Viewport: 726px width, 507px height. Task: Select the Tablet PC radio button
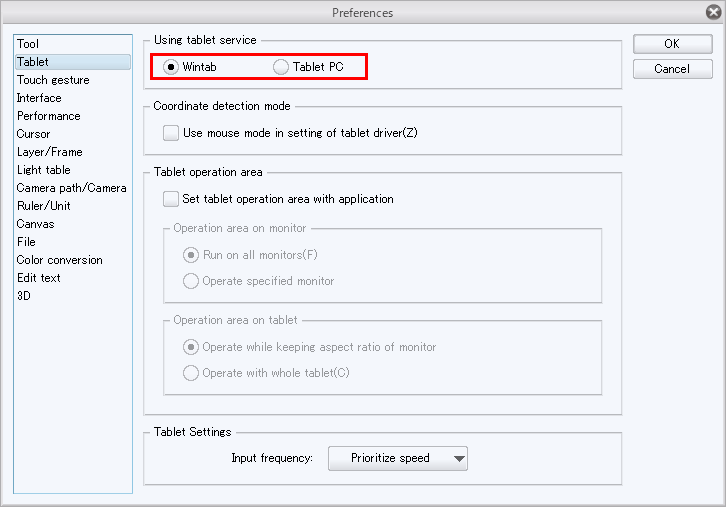[x=281, y=67]
